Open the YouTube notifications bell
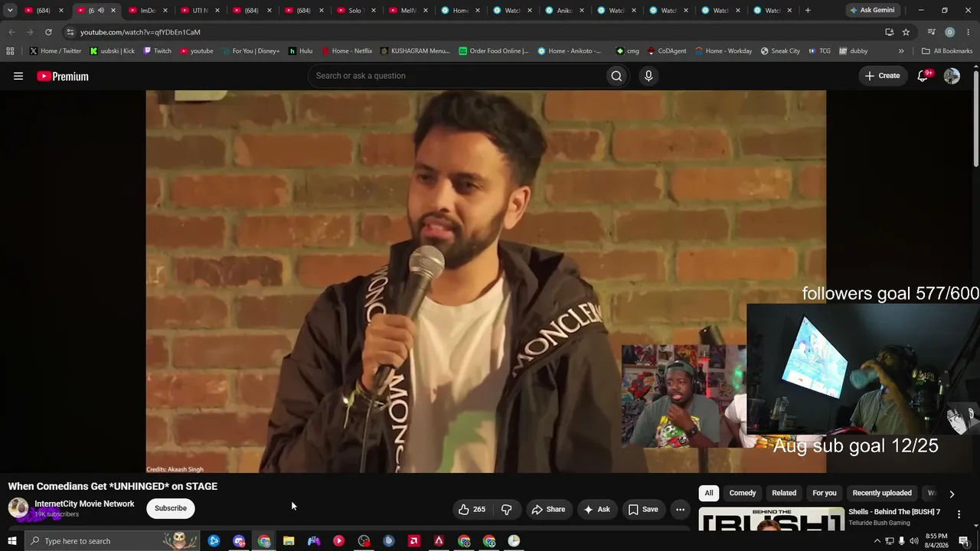The image size is (980, 551). tap(923, 76)
